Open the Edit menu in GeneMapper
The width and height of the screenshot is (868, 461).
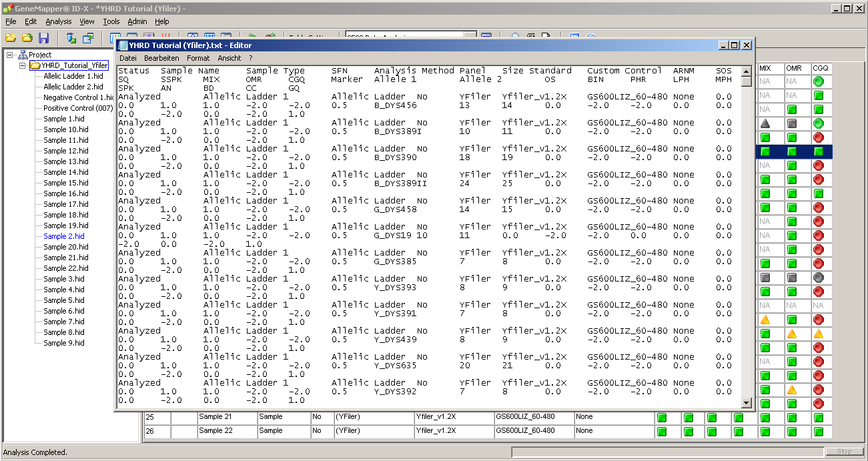31,21
